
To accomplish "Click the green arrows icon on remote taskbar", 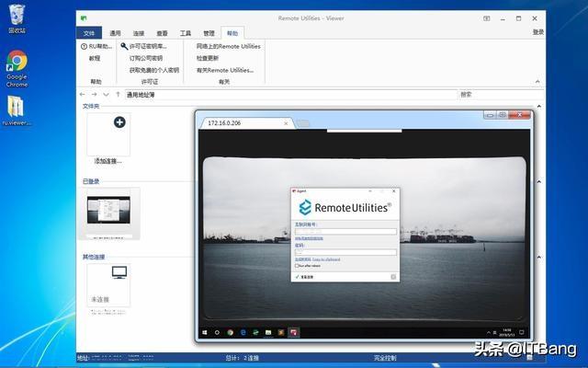I will click(x=255, y=332).
